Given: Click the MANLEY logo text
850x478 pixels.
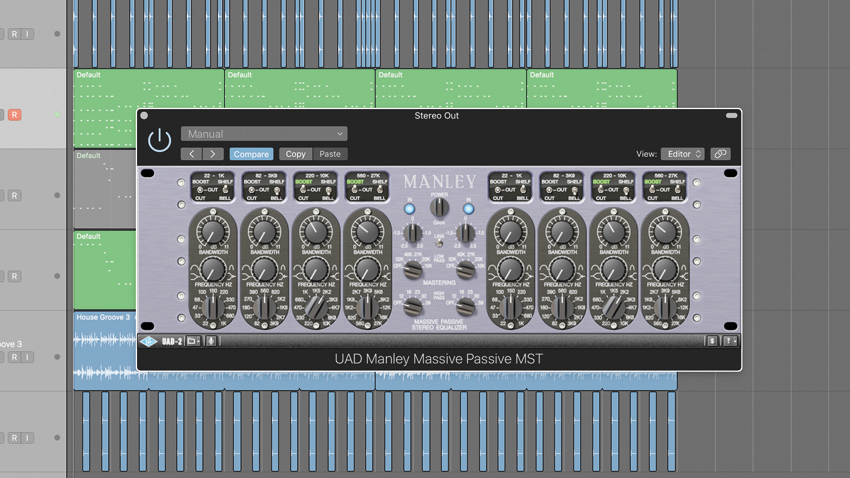Looking at the screenshot, I should coord(440,182).
